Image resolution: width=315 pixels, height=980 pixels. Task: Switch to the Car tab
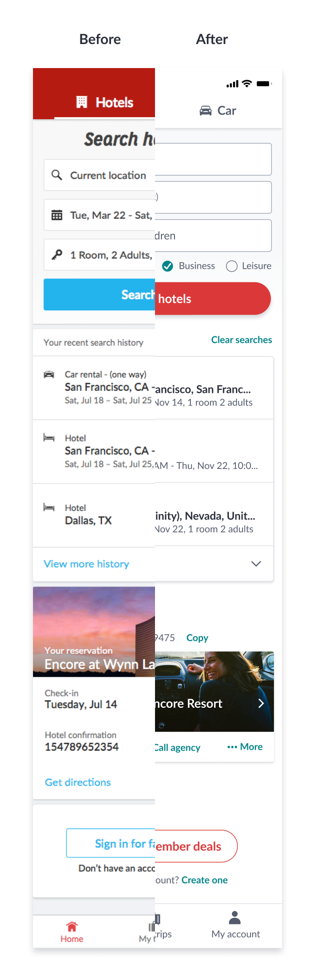click(218, 111)
